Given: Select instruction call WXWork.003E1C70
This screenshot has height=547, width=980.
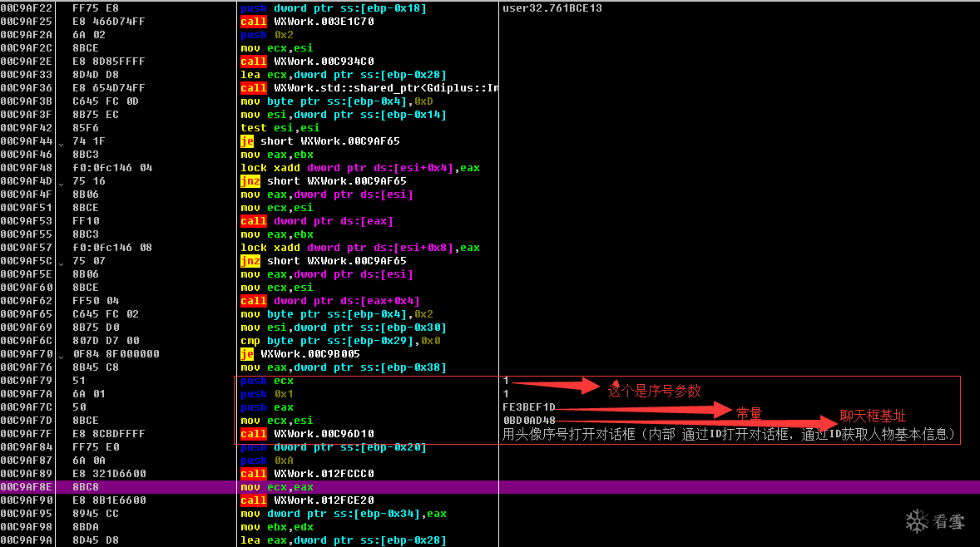Looking at the screenshot, I should click(x=308, y=22).
